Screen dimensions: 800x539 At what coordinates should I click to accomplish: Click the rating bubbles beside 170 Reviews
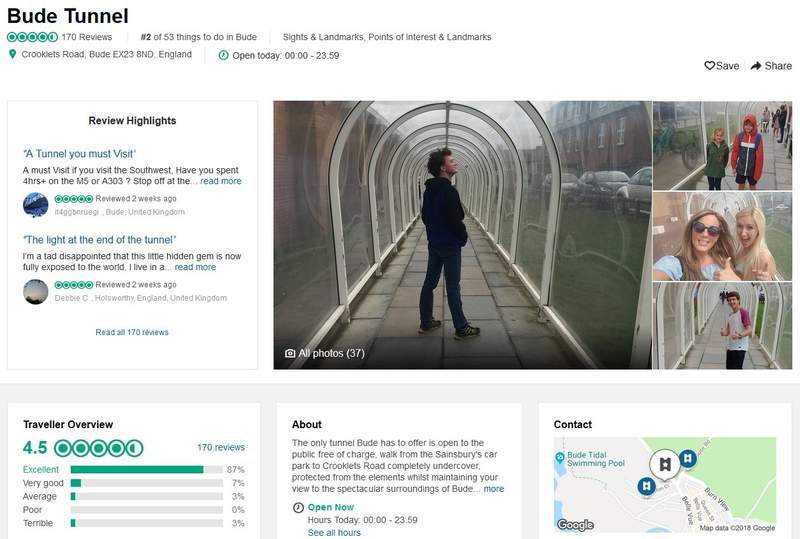pyautogui.click(x=32, y=37)
